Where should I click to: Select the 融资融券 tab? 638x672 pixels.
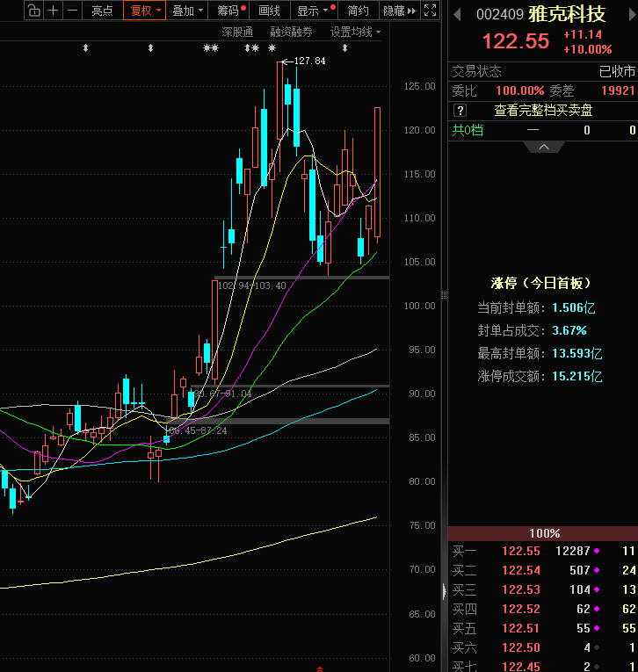tap(291, 33)
